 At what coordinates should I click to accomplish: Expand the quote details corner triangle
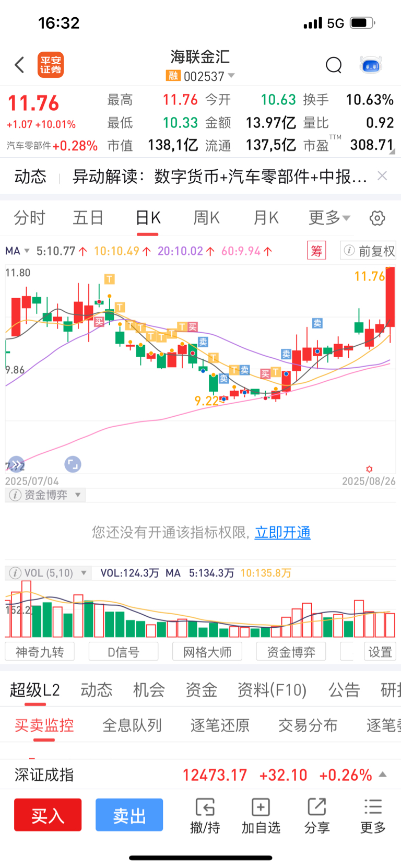tap(392, 151)
